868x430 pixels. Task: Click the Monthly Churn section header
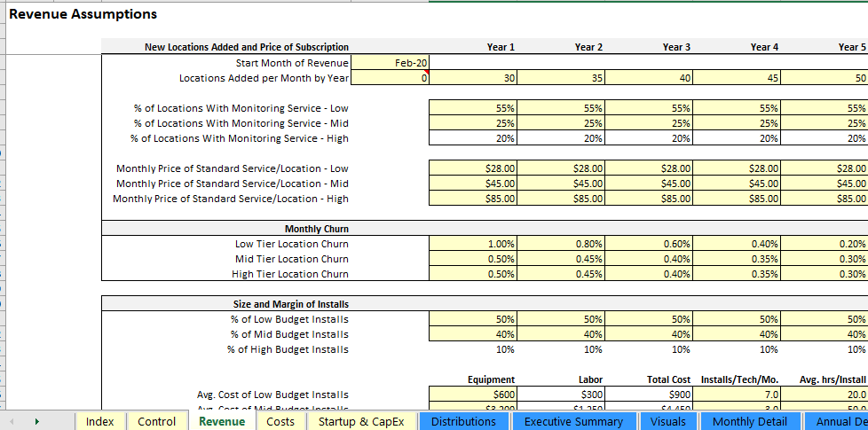pos(316,229)
